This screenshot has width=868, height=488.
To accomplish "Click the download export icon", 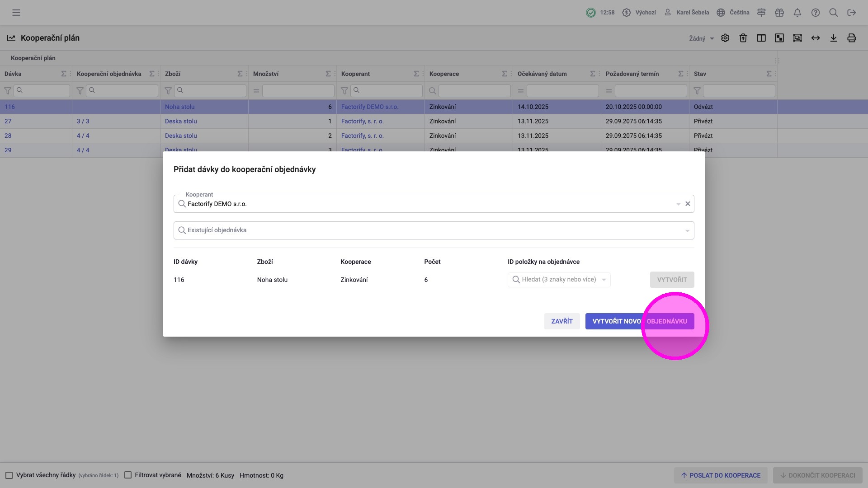I will coord(834,38).
